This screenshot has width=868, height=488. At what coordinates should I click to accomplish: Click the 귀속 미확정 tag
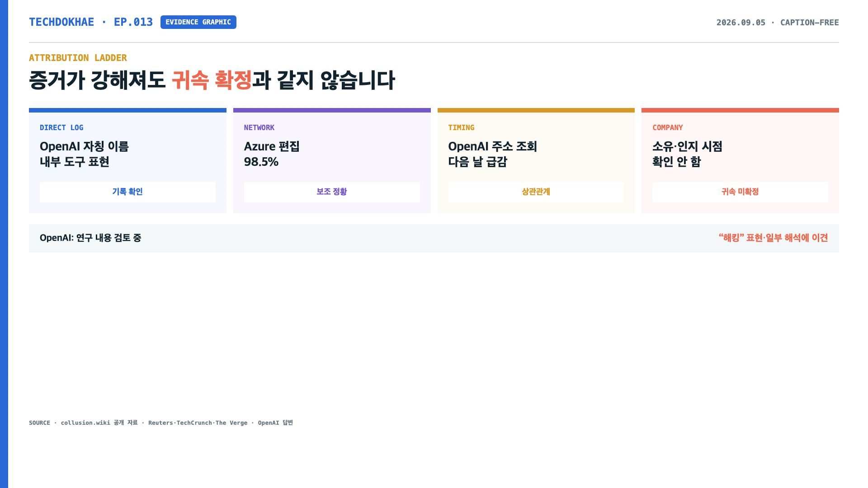(740, 192)
